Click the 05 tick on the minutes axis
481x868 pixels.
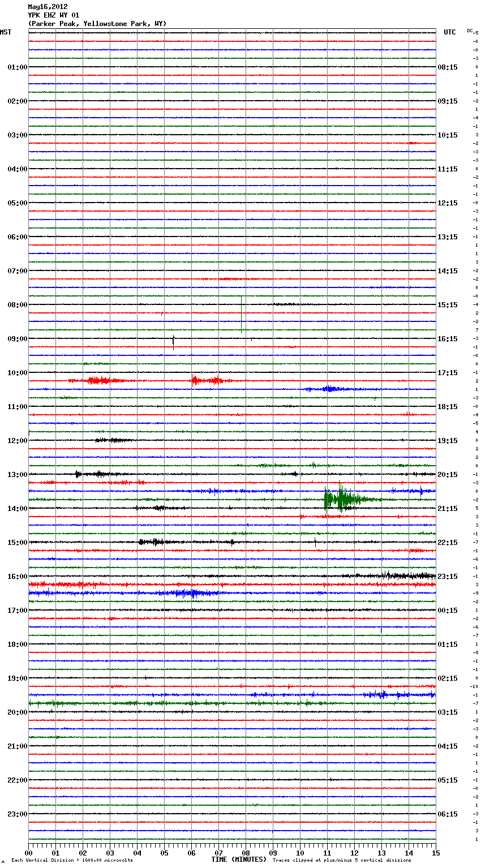point(165,853)
